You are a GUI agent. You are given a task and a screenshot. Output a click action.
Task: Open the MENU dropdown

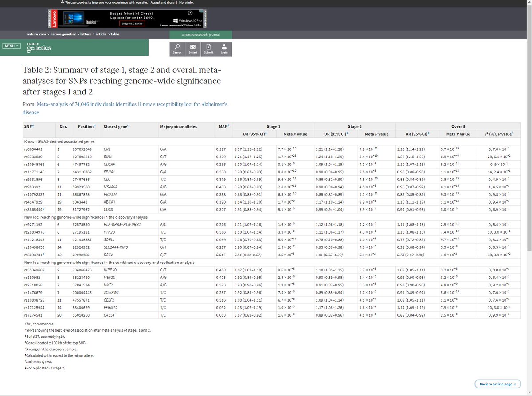[x=12, y=46]
